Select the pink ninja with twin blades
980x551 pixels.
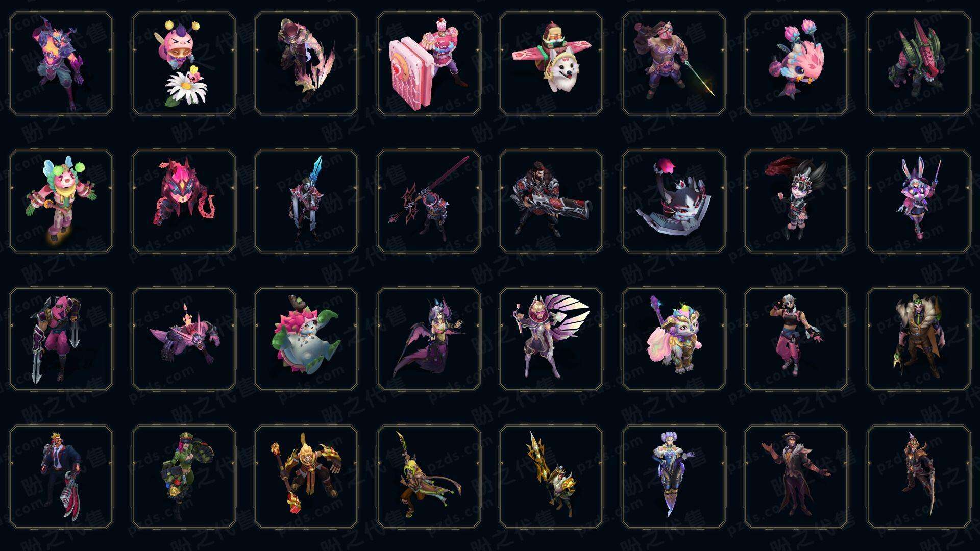tap(61, 339)
